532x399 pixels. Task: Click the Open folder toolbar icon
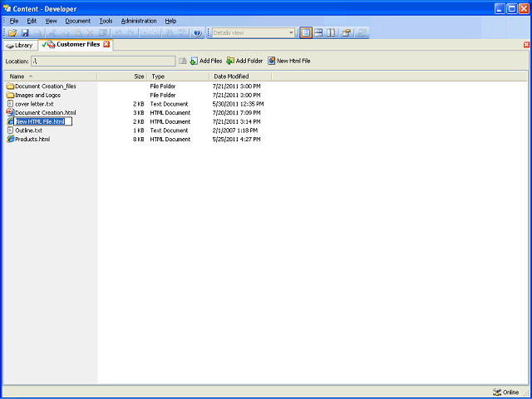pyautogui.click(x=12, y=33)
